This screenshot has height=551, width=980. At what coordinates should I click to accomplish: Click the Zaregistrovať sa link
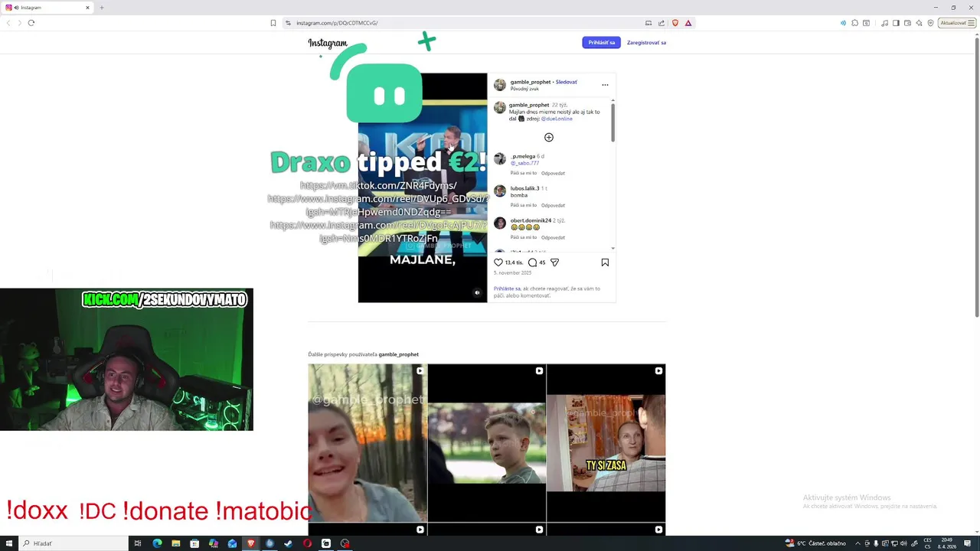pos(646,43)
